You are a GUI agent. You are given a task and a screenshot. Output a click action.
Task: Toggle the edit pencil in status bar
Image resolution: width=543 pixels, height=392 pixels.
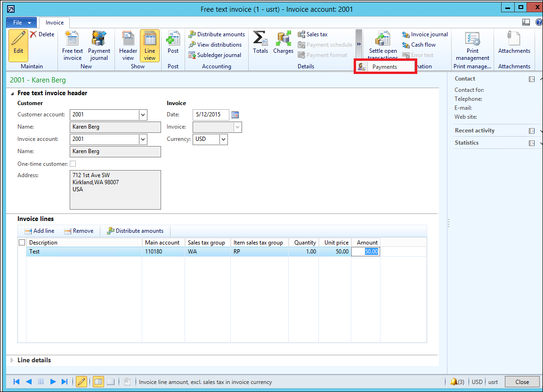coord(81,382)
